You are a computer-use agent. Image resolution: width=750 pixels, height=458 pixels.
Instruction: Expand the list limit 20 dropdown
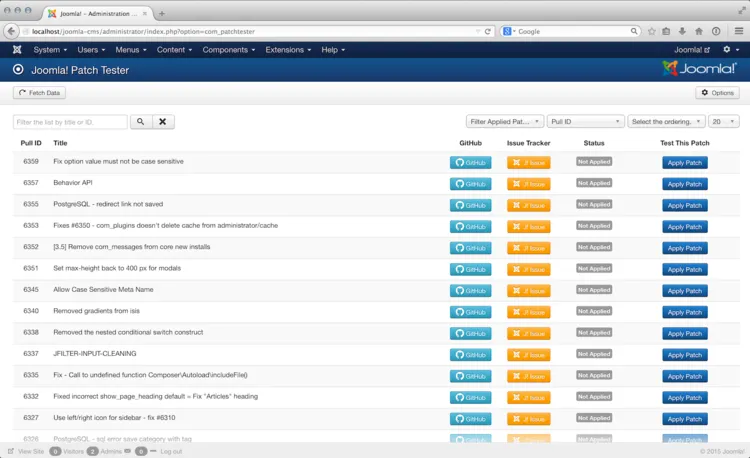724,121
